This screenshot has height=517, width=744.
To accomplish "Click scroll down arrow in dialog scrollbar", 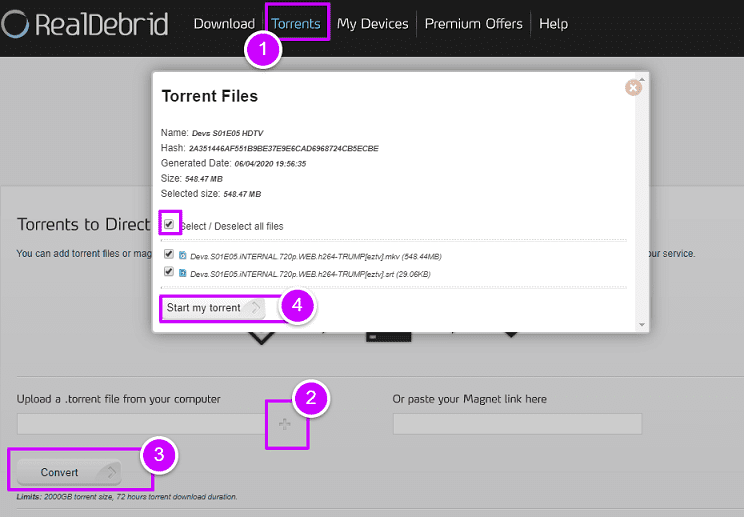I will (642, 325).
